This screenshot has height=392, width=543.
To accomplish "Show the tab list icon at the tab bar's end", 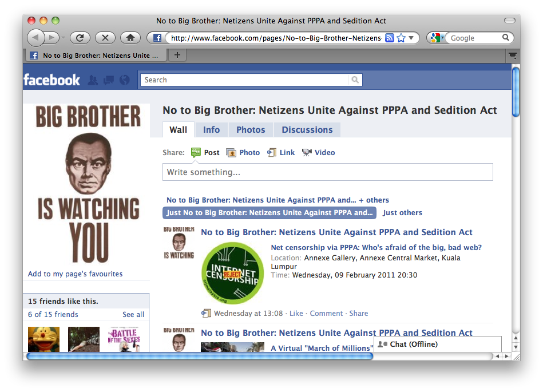I will tap(513, 56).
